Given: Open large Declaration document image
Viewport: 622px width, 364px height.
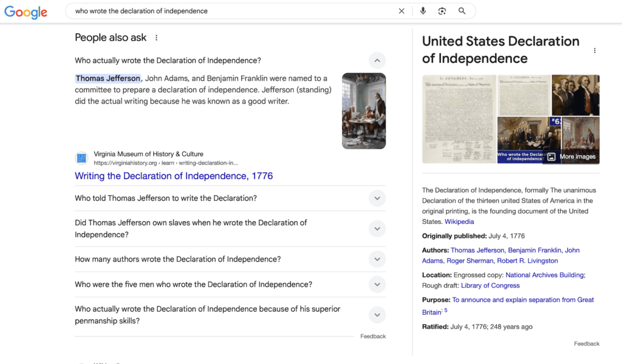Looking at the screenshot, I should coord(459,120).
